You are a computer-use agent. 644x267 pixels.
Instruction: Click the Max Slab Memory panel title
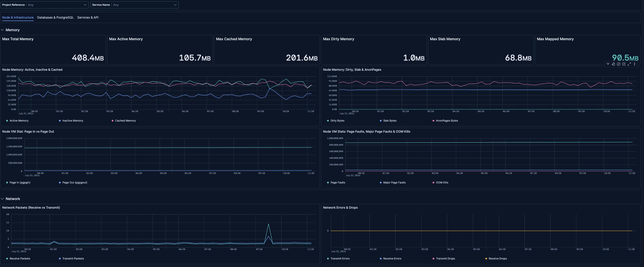(445, 39)
